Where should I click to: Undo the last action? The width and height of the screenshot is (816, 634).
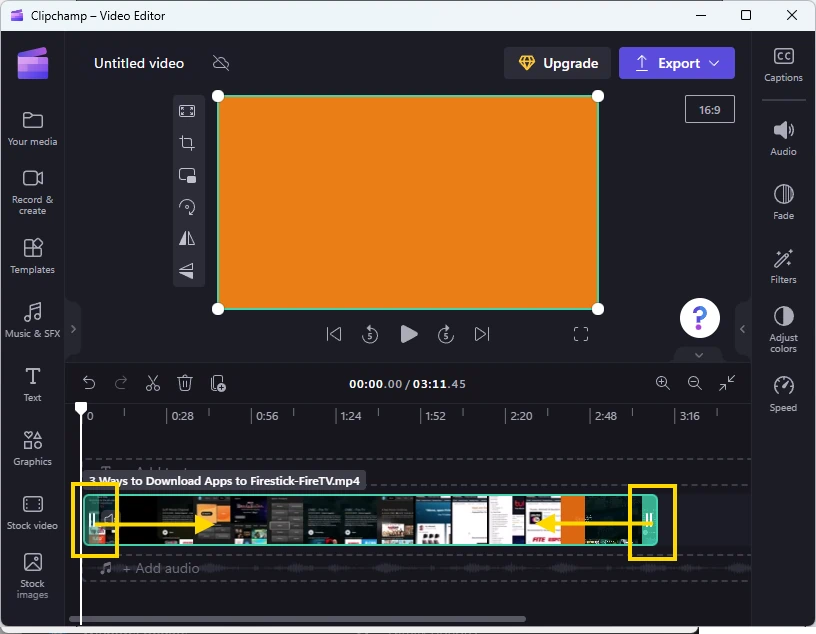(x=89, y=384)
